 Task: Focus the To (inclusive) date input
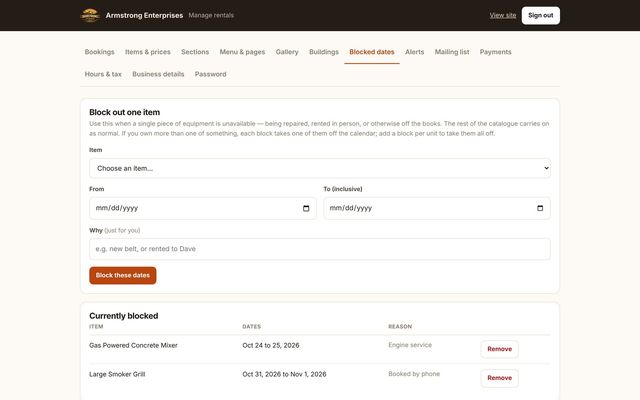click(x=437, y=208)
